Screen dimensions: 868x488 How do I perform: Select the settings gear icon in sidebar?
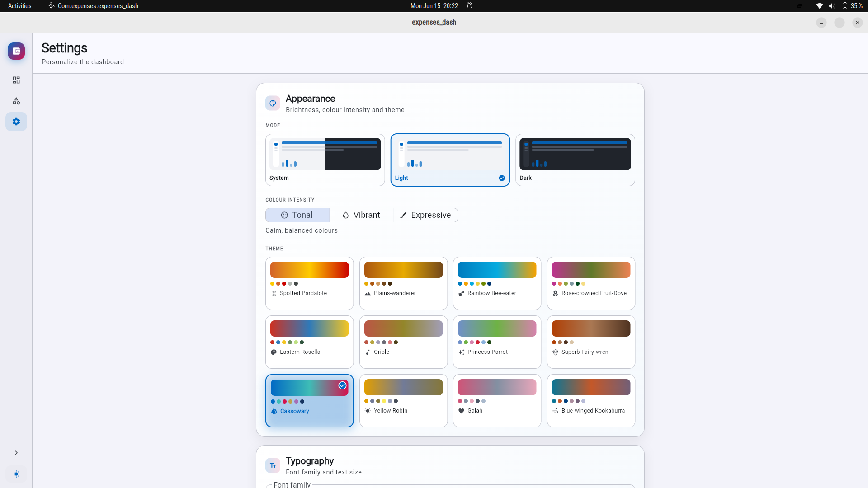click(16, 122)
